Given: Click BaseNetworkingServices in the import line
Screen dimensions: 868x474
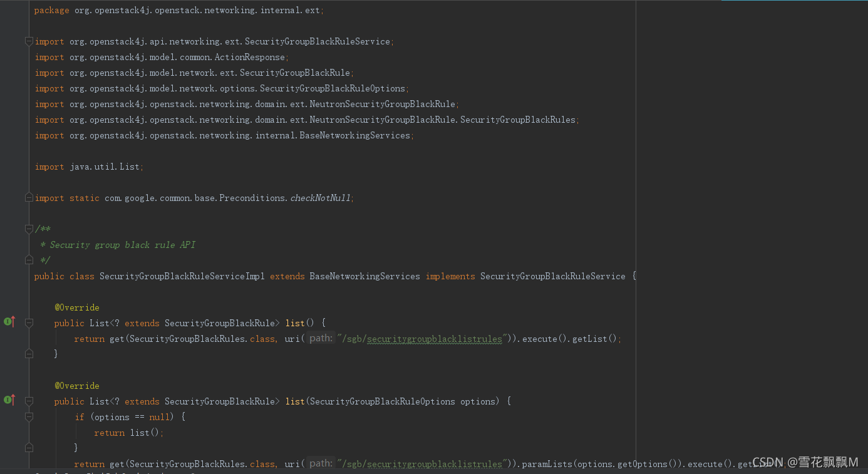Looking at the screenshot, I should [355, 135].
